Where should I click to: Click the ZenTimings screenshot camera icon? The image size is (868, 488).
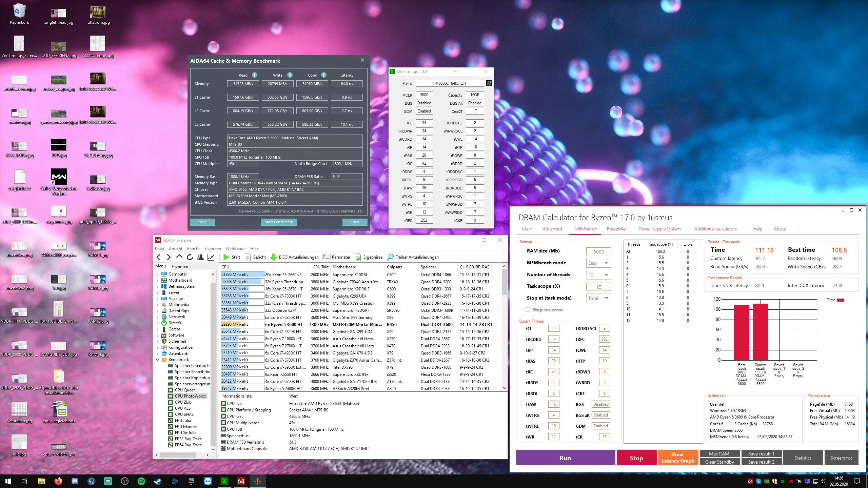click(x=489, y=83)
